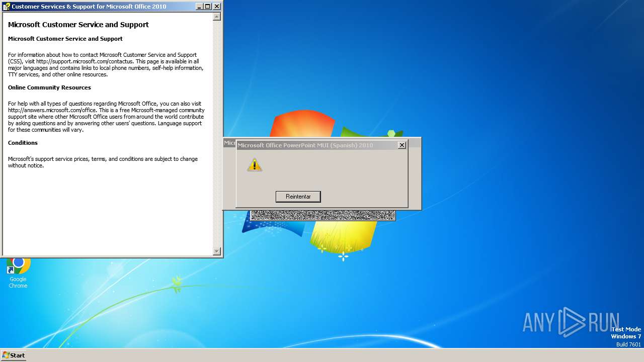Click the 'without notice.' text line
Screen dimensions: 644x362
click(x=26, y=165)
